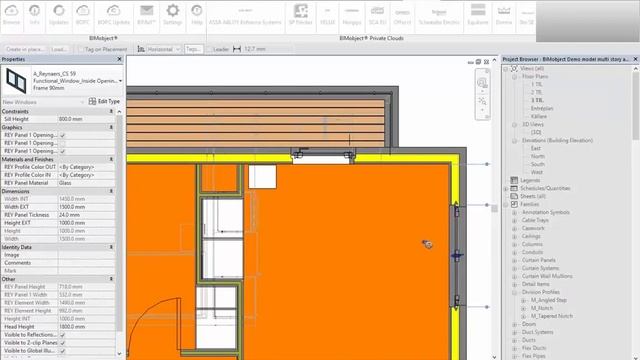Image resolution: width=640 pixels, height=360 pixels.
Task: Select the Entréplan floor plan
Action: point(542,108)
